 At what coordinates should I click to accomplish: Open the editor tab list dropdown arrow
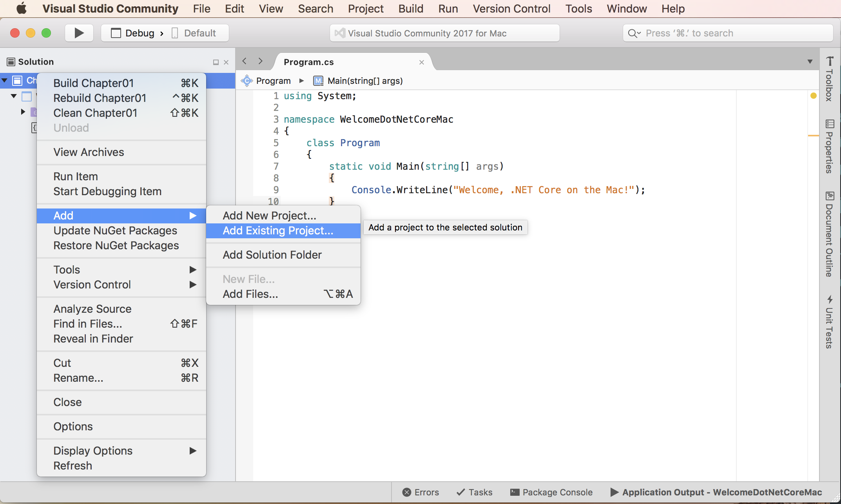click(x=810, y=62)
